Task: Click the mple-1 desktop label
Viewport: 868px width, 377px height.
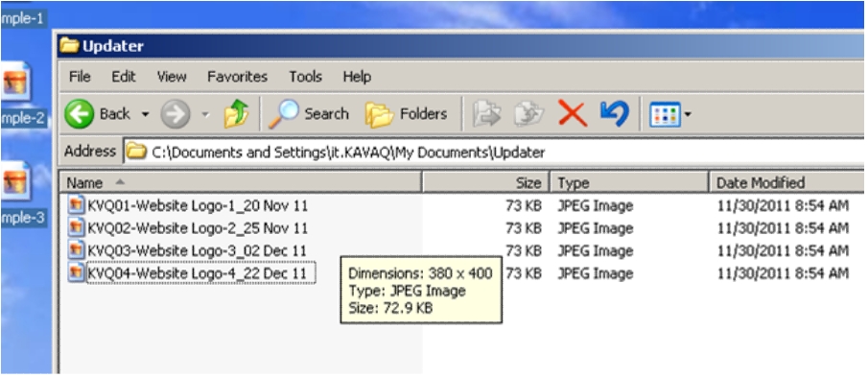Action: pos(23,18)
